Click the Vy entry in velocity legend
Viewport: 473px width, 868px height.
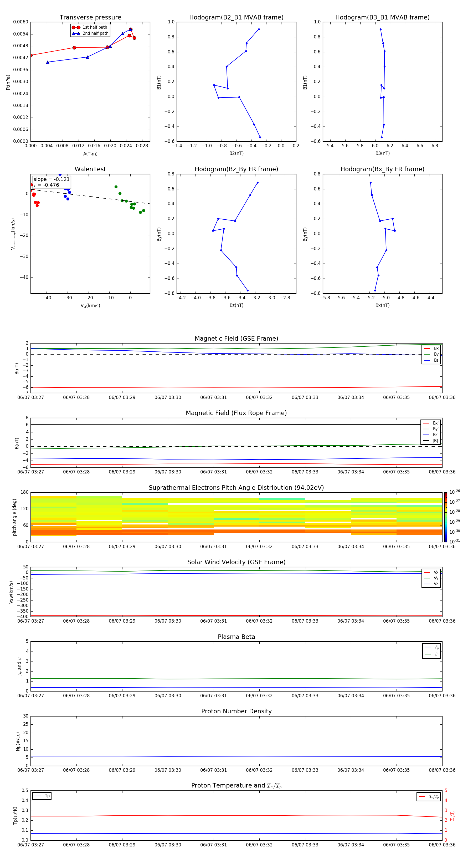point(431,578)
